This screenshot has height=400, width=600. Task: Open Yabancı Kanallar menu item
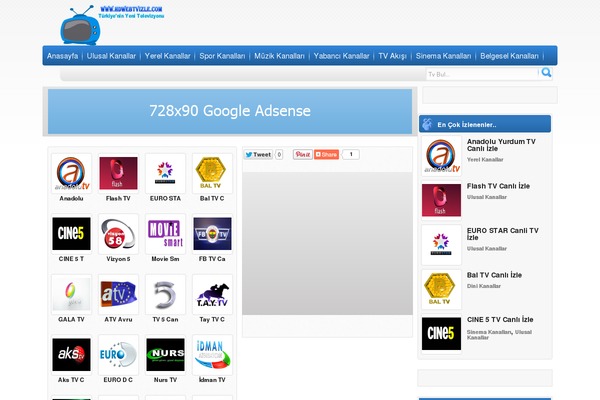pos(341,56)
